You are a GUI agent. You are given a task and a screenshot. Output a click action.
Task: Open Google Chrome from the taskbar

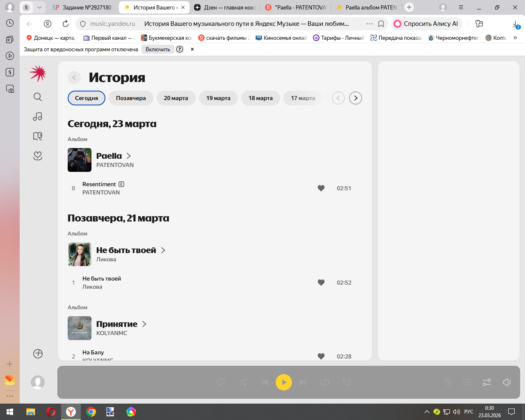pos(91,412)
